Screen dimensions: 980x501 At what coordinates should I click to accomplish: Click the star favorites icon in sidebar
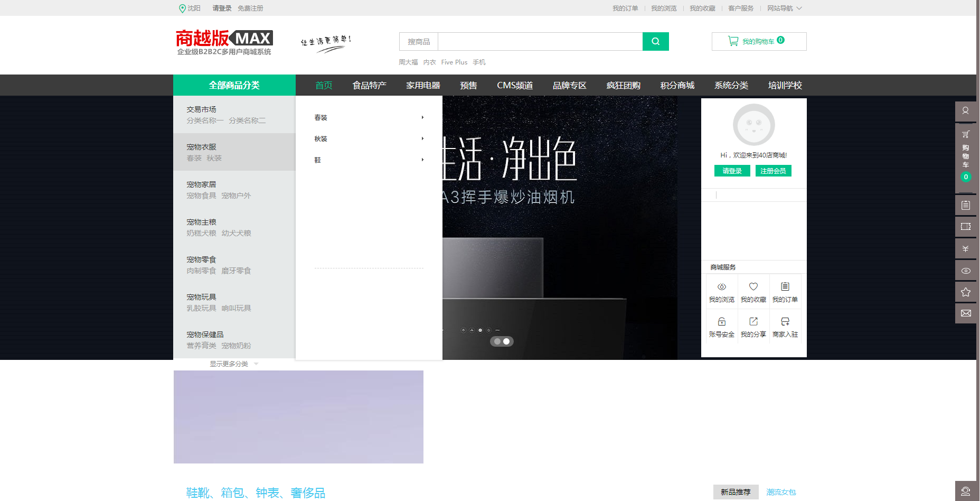coord(965,292)
